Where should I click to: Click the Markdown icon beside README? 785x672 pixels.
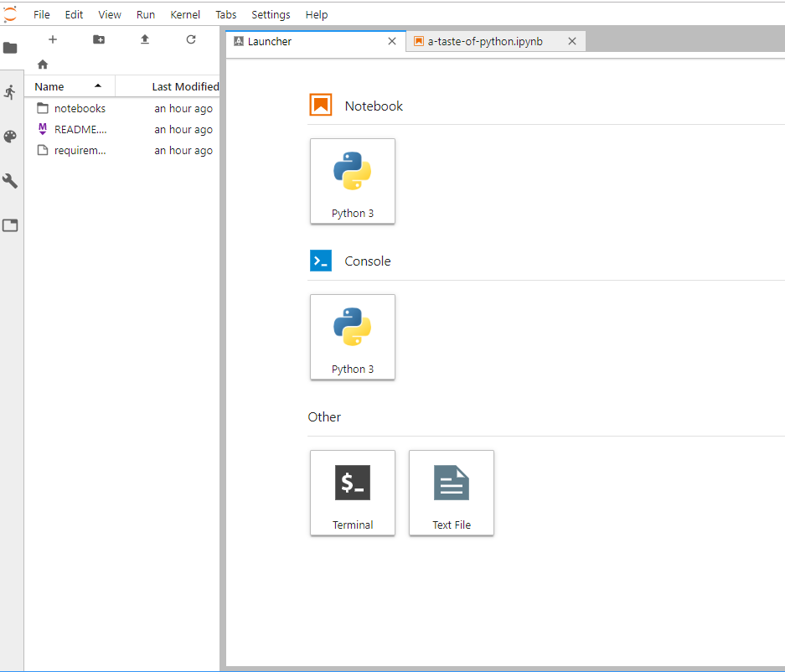pos(43,129)
